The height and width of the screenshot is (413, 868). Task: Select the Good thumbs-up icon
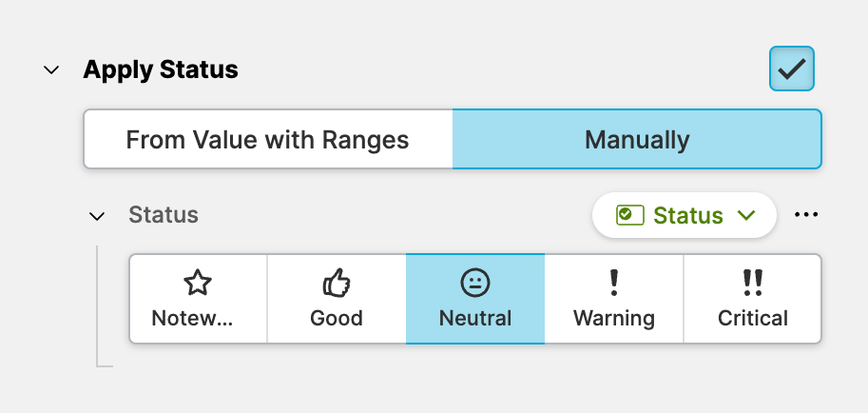[x=337, y=282]
